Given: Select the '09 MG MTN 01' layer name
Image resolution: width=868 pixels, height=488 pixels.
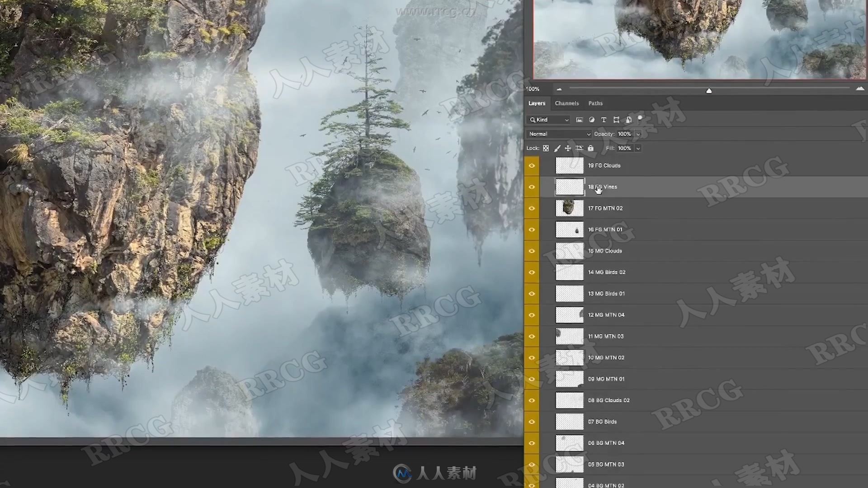Looking at the screenshot, I should click(606, 379).
